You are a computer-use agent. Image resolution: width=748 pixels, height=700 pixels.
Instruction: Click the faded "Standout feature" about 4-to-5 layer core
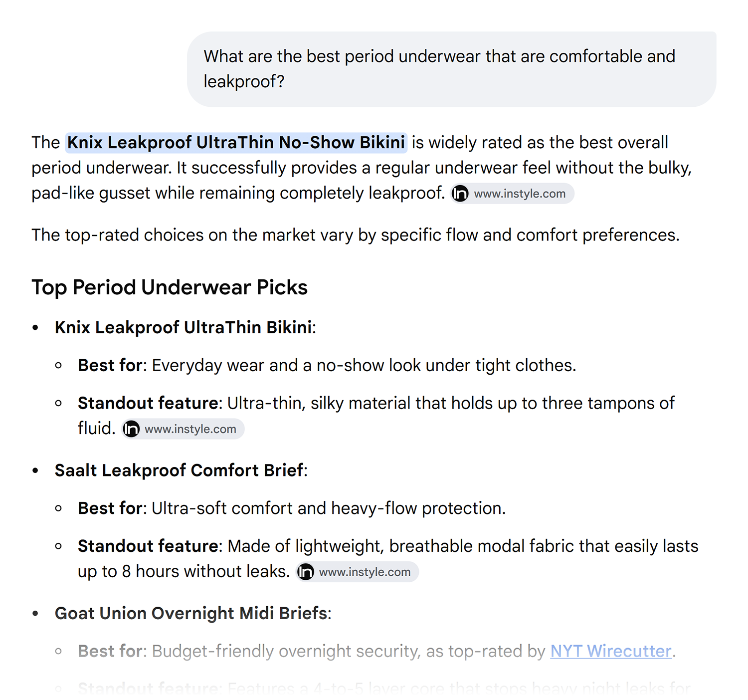(x=148, y=689)
